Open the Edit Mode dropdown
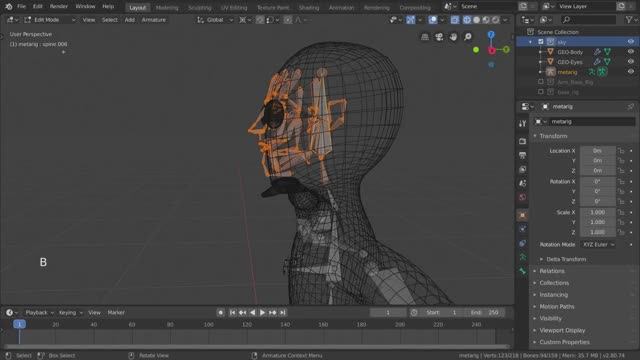The width and height of the screenshot is (640, 360). (50, 20)
